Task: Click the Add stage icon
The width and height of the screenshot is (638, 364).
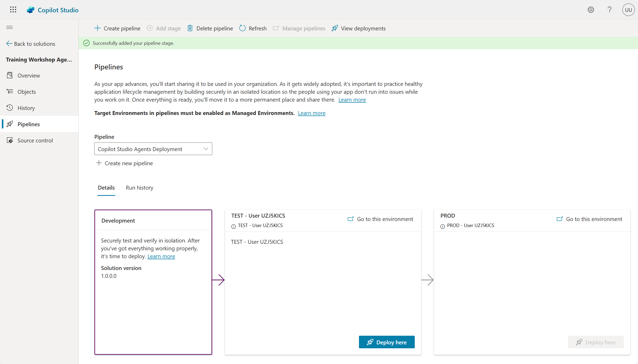Action: click(x=150, y=28)
